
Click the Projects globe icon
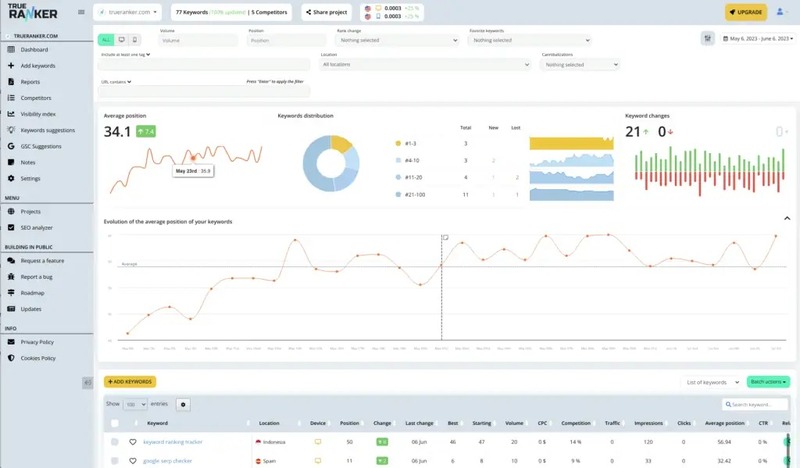(x=11, y=211)
